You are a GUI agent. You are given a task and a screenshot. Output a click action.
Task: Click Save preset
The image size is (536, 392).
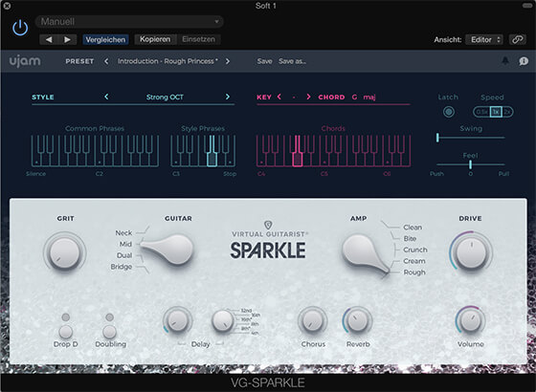click(264, 61)
